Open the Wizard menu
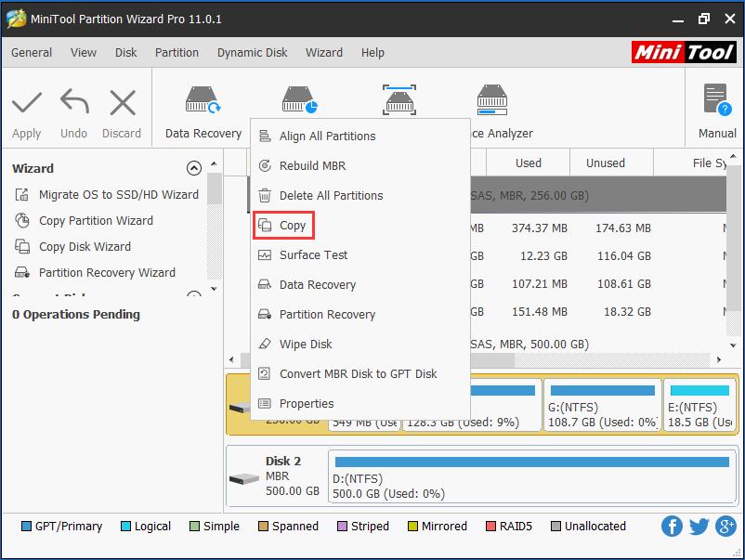This screenshot has height=560, width=745. [x=324, y=52]
